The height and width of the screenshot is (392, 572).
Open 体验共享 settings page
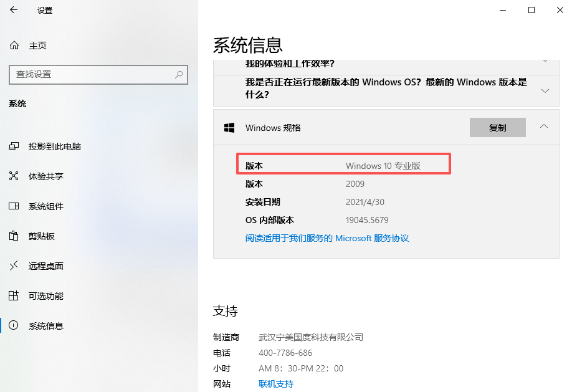(x=46, y=176)
